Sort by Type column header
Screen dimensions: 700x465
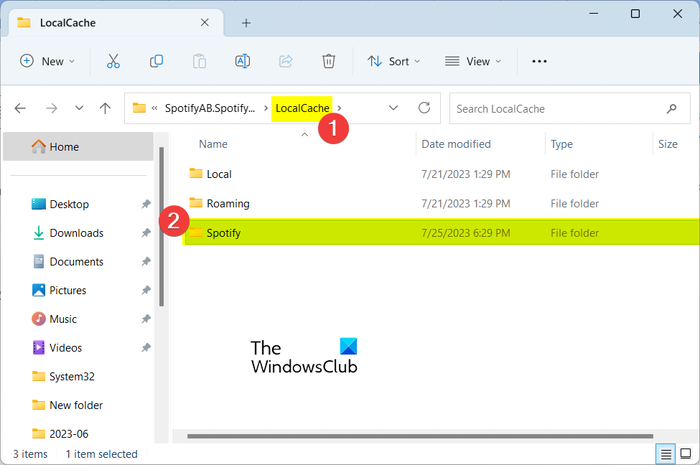(562, 144)
